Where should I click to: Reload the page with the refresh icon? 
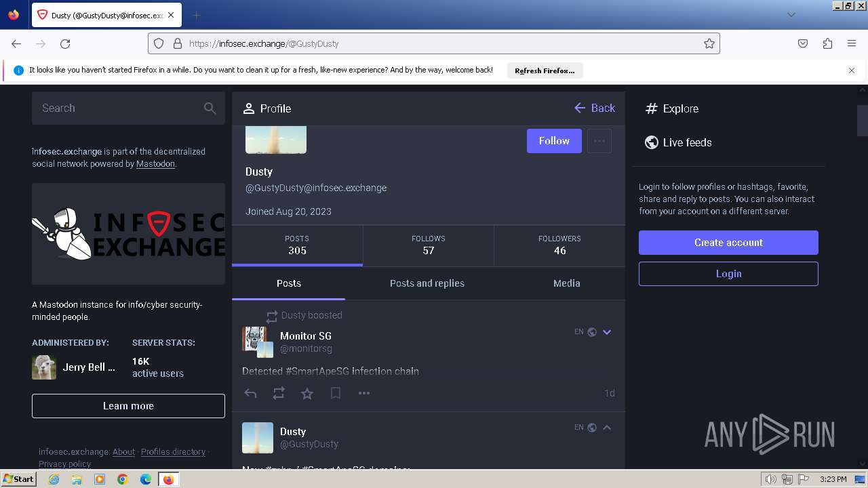pos(65,43)
